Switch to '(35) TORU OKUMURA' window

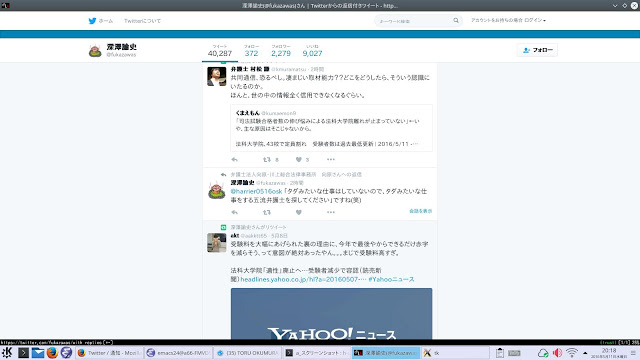click(248, 353)
